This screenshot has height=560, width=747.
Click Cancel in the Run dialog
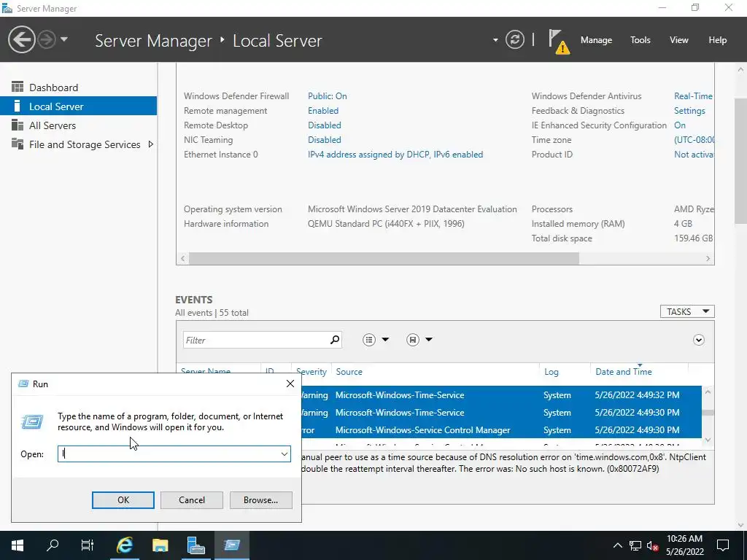tap(192, 500)
